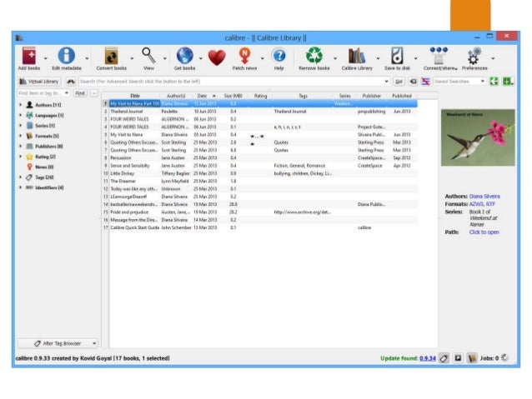The height and width of the screenshot is (399, 532).
Task: Select the Identifiers category
Action: pos(45,187)
